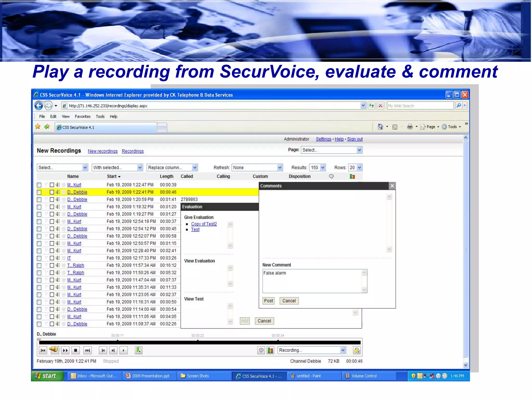Image resolution: width=532 pixels, height=399 pixels.
Task: Click the web search magnifier button
Action: tap(459, 105)
